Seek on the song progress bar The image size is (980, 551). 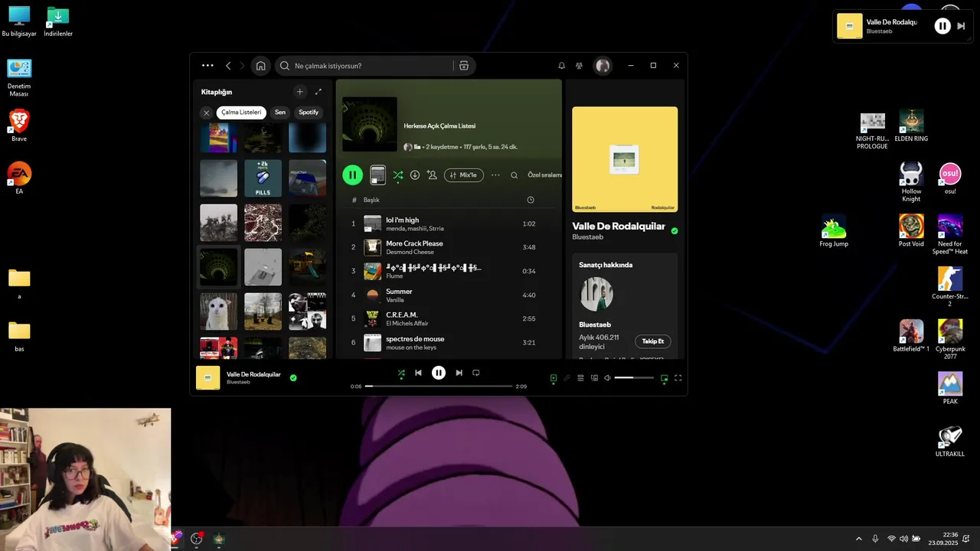(439, 386)
